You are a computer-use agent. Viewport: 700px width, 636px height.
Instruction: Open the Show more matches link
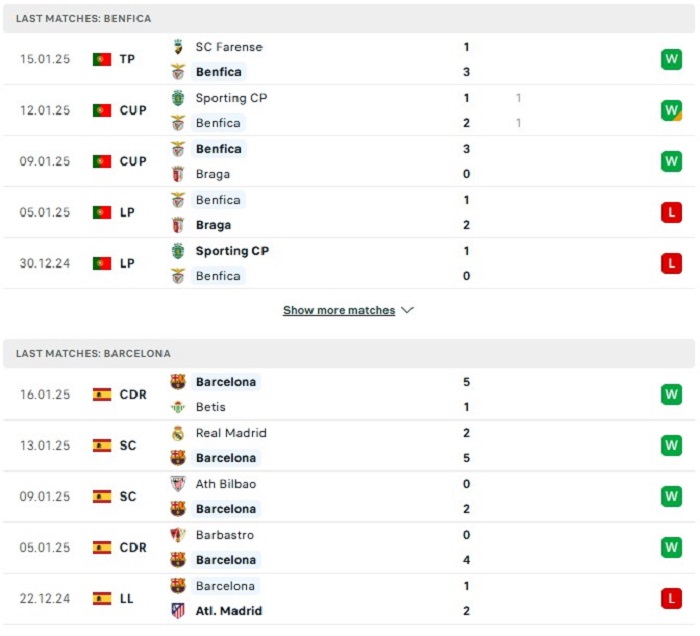click(x=339, y=310)
